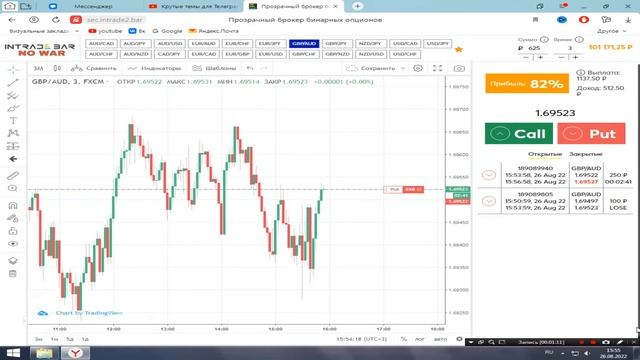Toggle lock all drawing tools
The width and height of the screenshot is (640, 360).
pyautogui.click(x=13, y=231)
